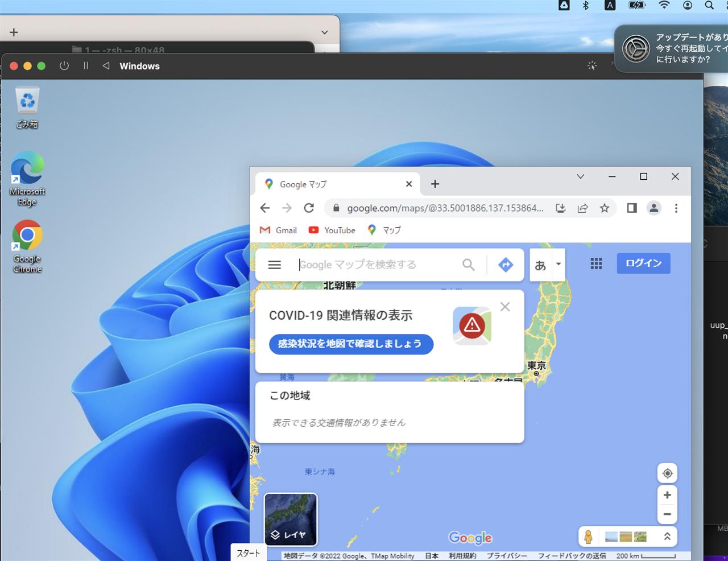Image resolution: width=728 pixels, height=561 pixels.
Task: Click the magnifier search icon in Maps
Action: click(468, 265)
